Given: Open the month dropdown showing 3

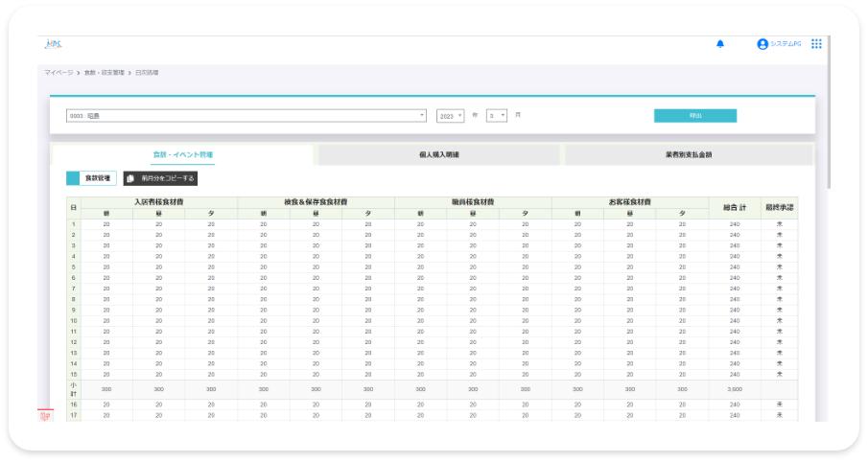Looking at the screenshot, I should pyautogui.click(x=497, y=116).
